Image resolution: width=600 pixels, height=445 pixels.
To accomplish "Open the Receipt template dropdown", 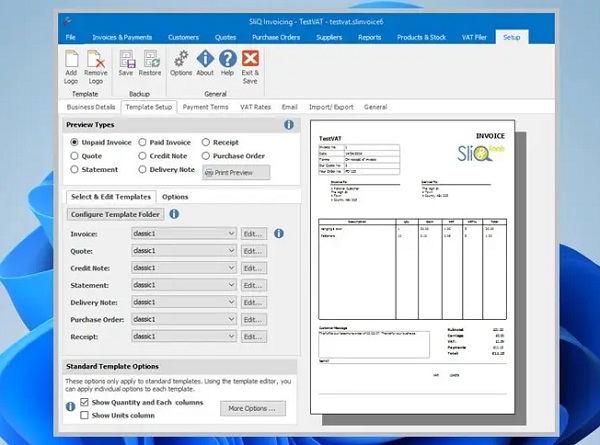I will point(184,336).
